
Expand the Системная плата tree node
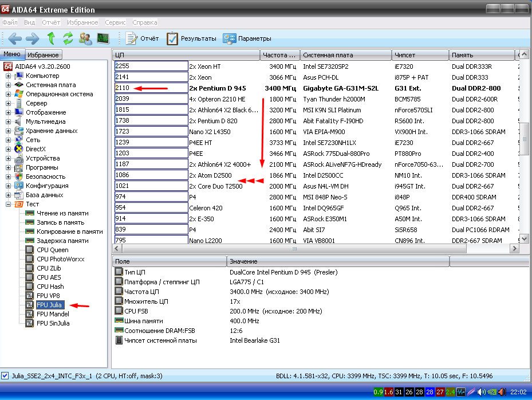pyautogui.click(x=8, y=85)
